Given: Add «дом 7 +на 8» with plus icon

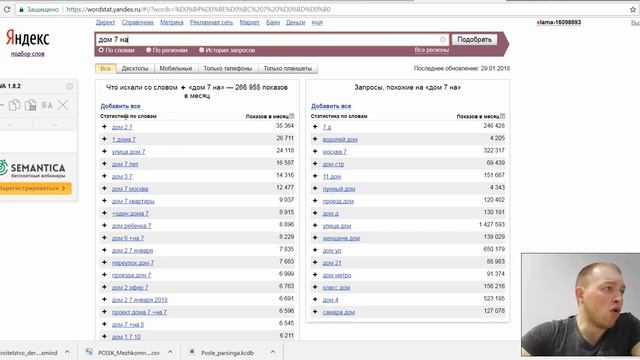Looking at the screenshot, I should click(104, 324).
